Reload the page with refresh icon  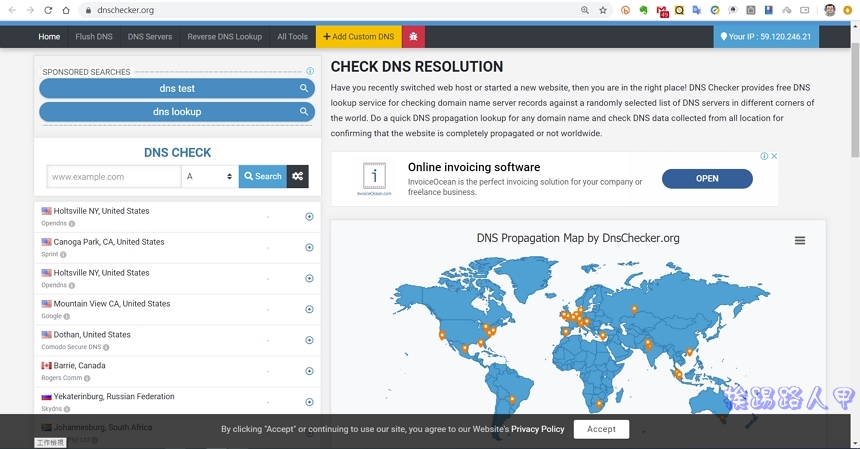pyautogui.click(x=48, y=10)
